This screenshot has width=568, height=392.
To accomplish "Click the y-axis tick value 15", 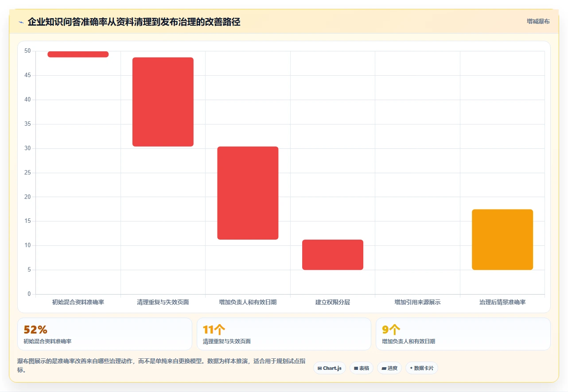I will [x=27, y=221].
